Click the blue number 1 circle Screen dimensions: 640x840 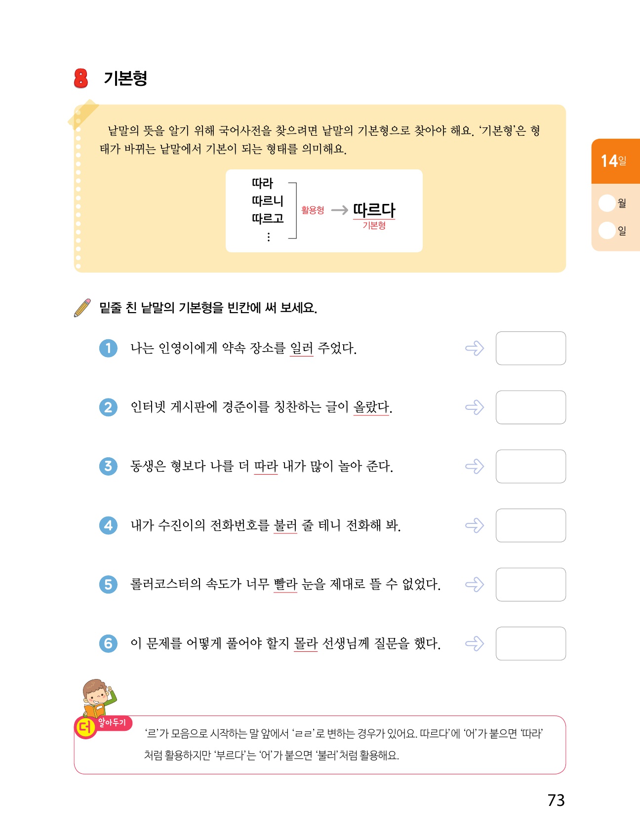pyautogui.click(x=109, y=348)
